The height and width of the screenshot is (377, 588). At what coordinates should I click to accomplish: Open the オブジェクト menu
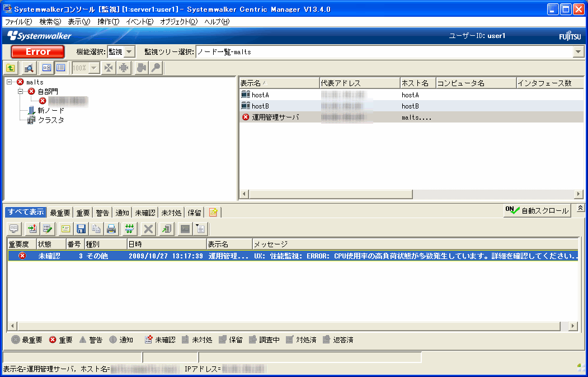coord(178,22)
